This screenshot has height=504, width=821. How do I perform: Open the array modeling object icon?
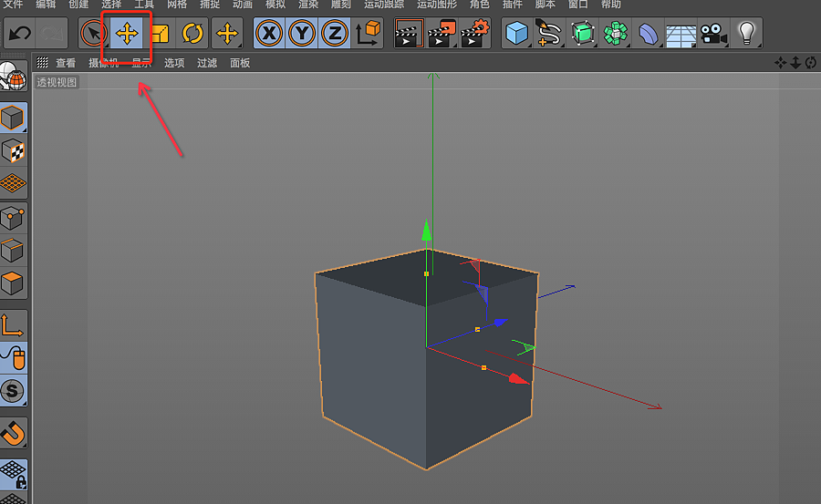pyautogui.click(x=615, y=34)
